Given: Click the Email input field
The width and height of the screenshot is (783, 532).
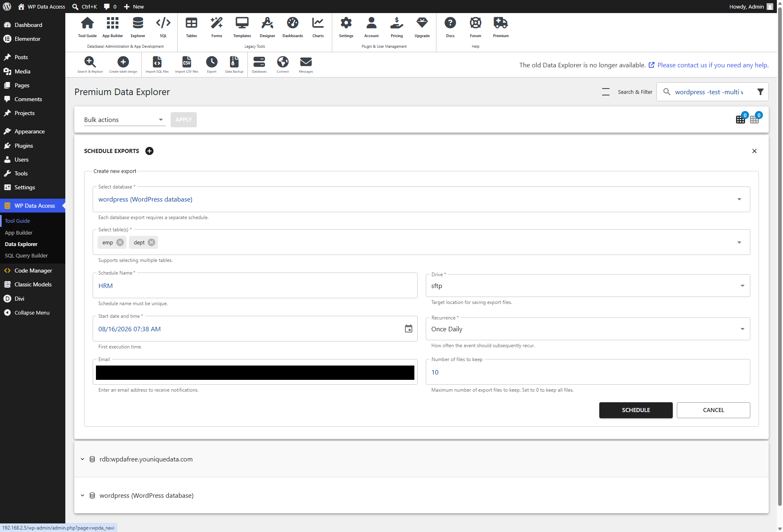Looking at the screenshot, I should click(255, 372).
